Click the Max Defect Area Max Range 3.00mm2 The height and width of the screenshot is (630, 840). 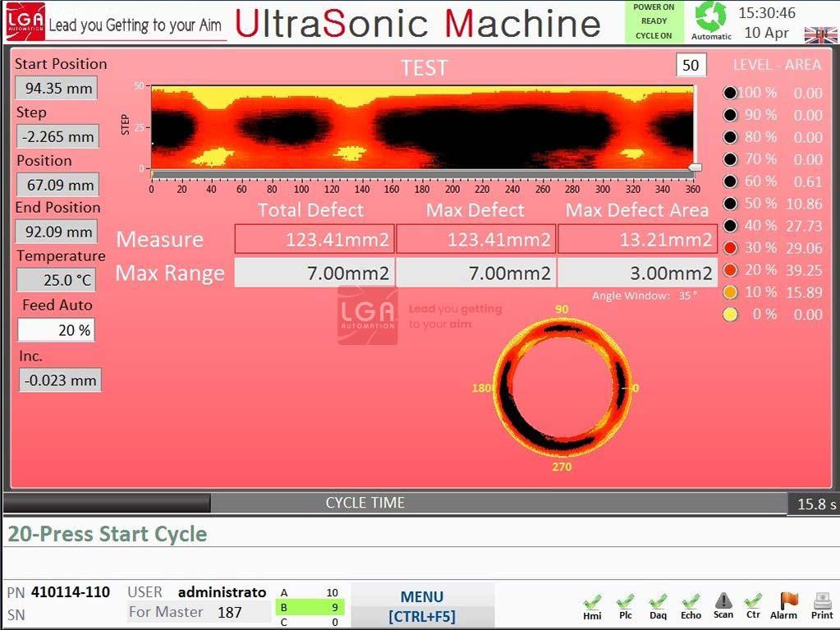click(x=637, y=273)
